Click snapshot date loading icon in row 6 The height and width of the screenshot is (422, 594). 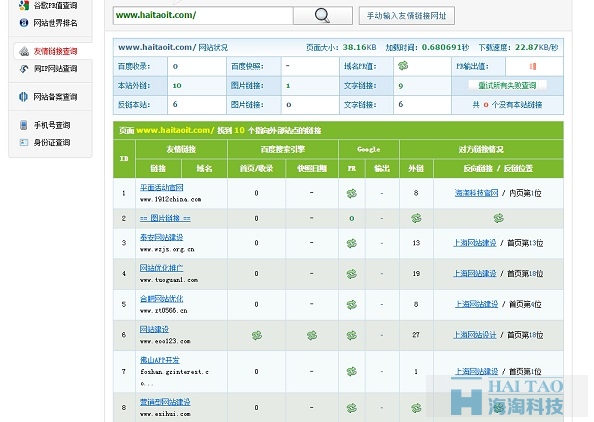click(x=312, y=335)
